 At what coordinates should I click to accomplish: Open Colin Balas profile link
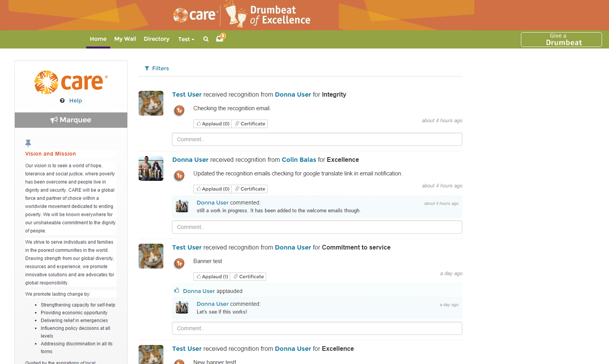pos(299,160)
